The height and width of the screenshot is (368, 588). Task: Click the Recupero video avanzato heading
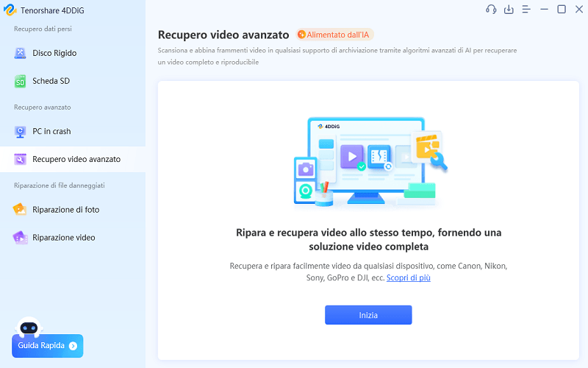(x=223, y=35)
